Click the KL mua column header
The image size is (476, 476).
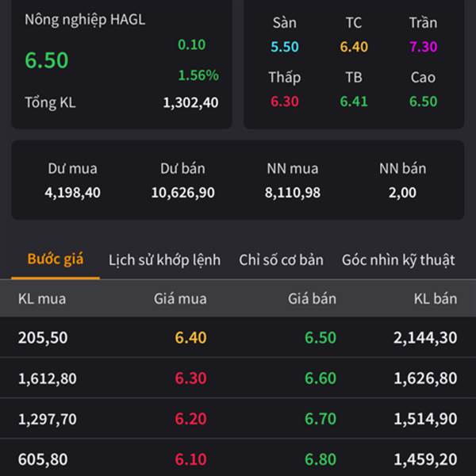42,298
